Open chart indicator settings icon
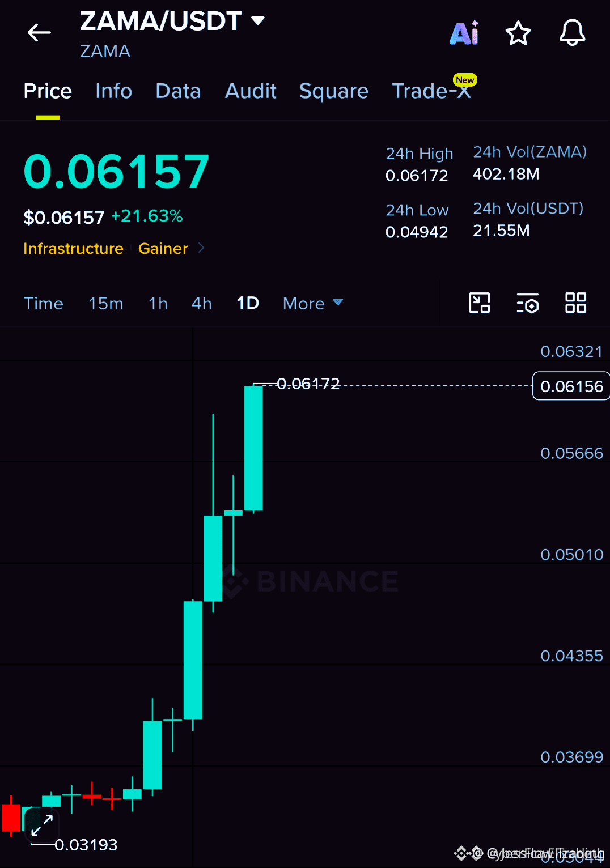 pyautogui.click(x=528, y=303)
